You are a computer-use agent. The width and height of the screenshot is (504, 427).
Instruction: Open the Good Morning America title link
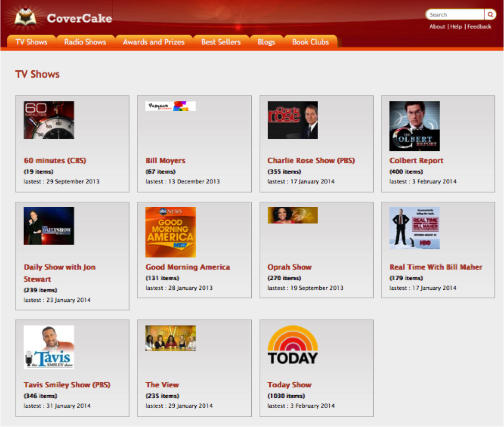coord(188,267)
